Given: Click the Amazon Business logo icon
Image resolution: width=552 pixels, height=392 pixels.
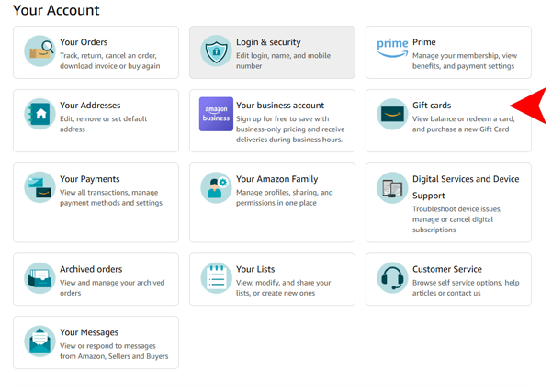Looking at the screenshot, I should [x=216, y=115].
